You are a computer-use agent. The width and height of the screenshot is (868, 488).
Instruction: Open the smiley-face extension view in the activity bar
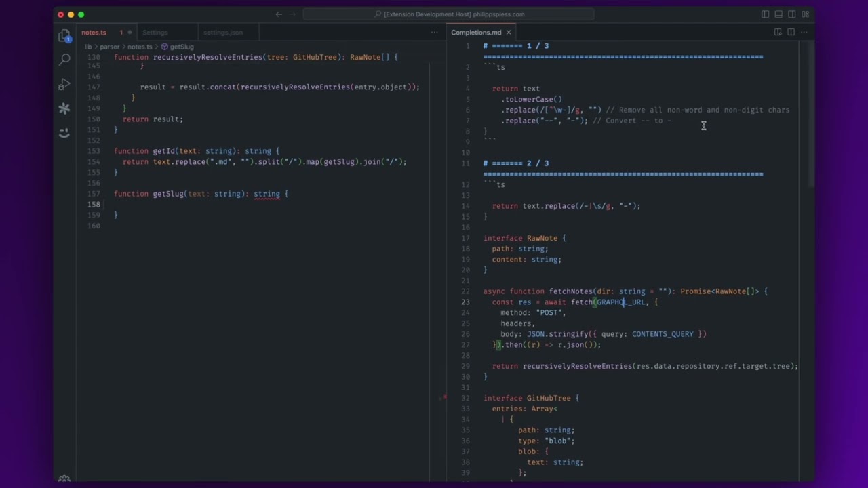tap(64, 133)
